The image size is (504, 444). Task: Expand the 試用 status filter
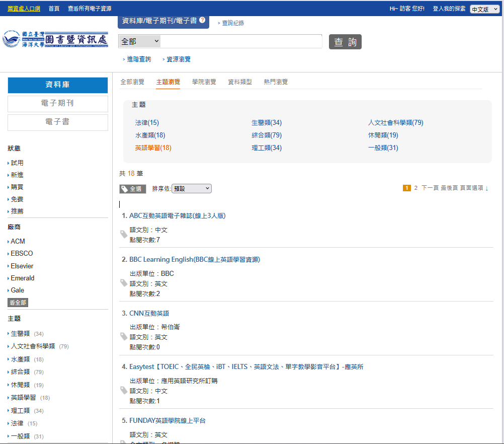[17, 163]
